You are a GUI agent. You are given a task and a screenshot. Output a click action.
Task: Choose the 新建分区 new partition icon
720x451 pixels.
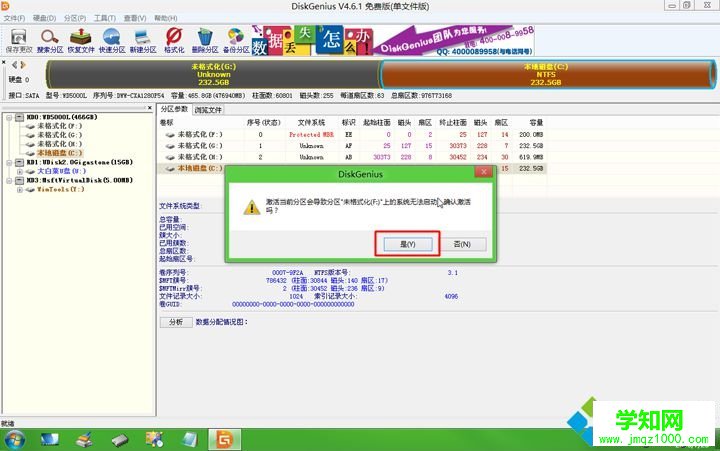143,40
